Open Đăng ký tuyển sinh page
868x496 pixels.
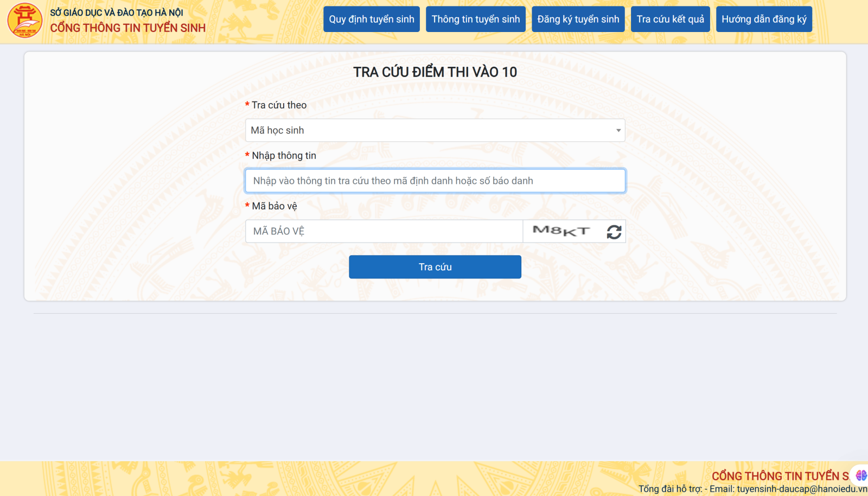[578, 19]
